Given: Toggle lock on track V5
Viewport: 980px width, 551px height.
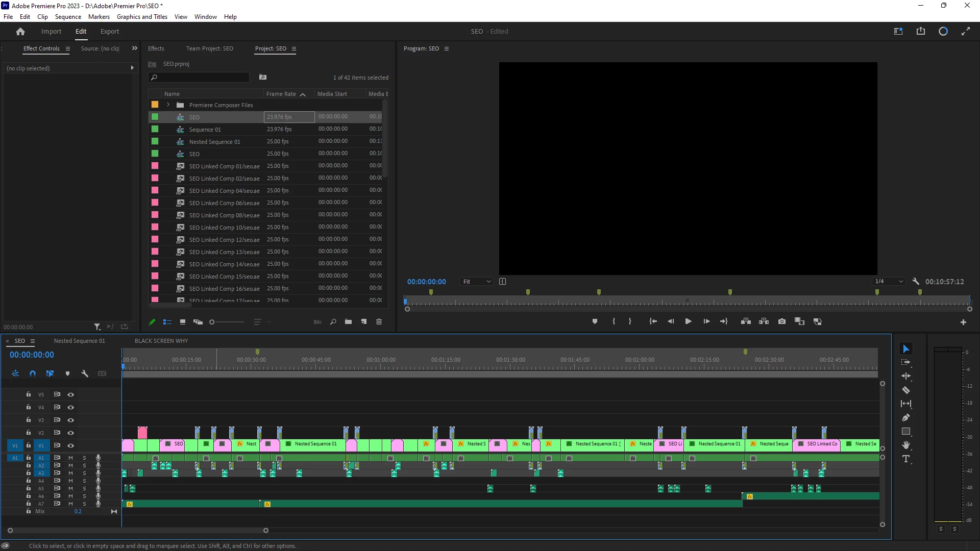Looking at the screenshot, I should pos(29,394).
